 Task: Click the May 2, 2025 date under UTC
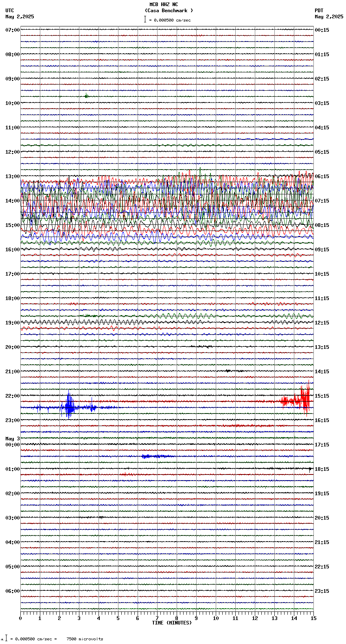[20, 17]
